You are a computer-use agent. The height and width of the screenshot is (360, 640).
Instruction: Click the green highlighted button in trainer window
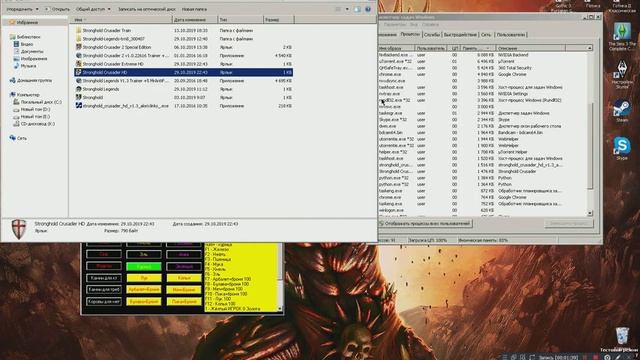pyautogui.click(x=144, y=267)
